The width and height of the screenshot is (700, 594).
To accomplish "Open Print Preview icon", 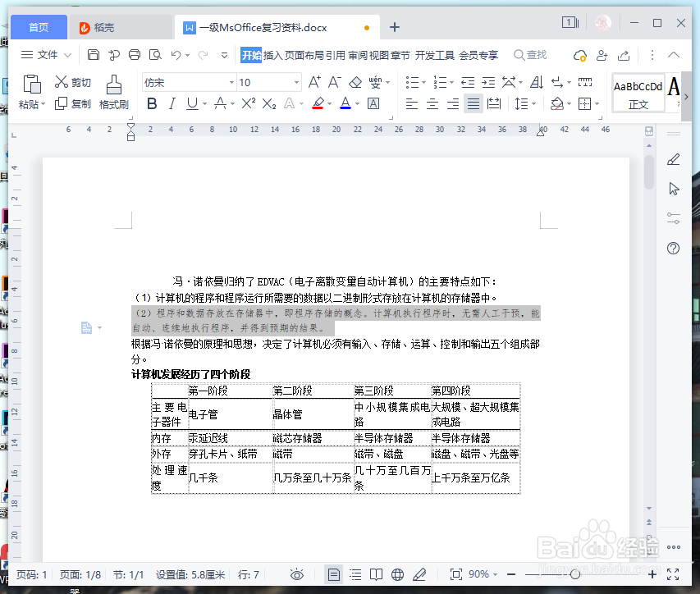I will (155, 55).
